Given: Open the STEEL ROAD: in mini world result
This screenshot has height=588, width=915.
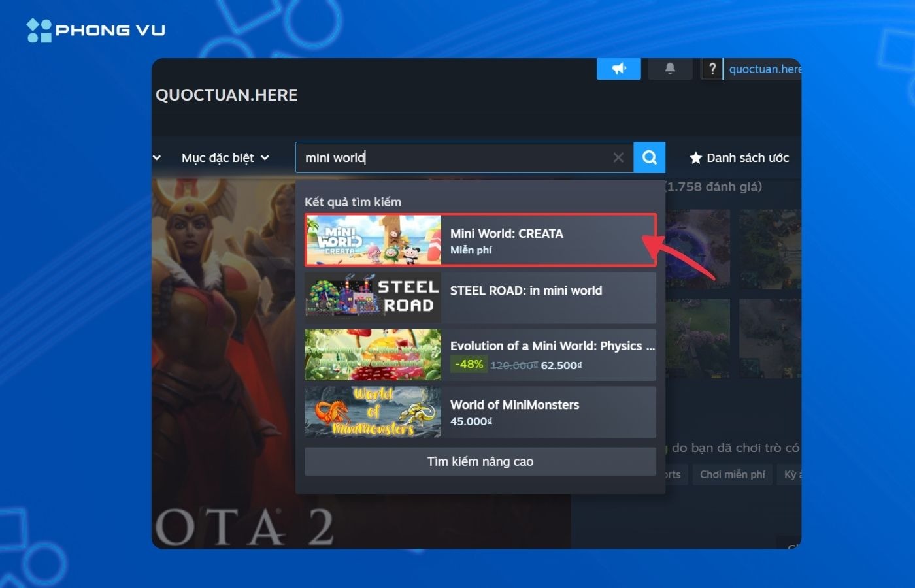Looking at the screenshot, I should (x=480, y=297).
